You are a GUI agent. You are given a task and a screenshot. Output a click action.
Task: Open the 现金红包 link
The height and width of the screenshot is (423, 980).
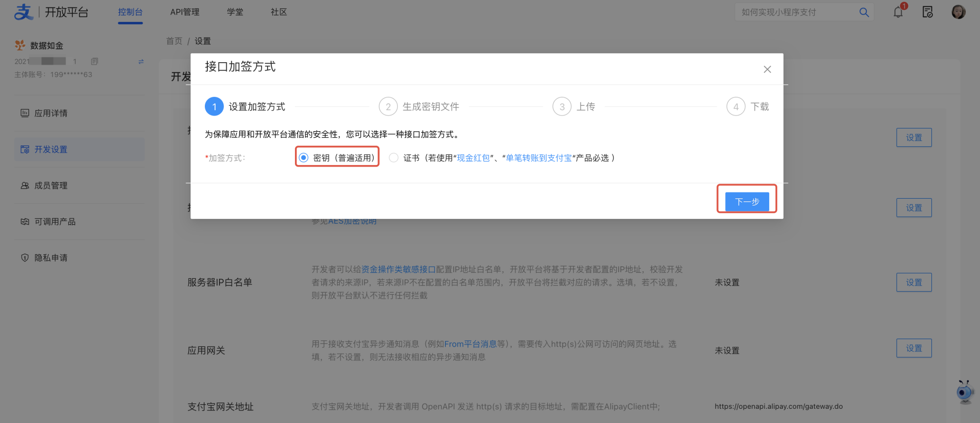473,158
